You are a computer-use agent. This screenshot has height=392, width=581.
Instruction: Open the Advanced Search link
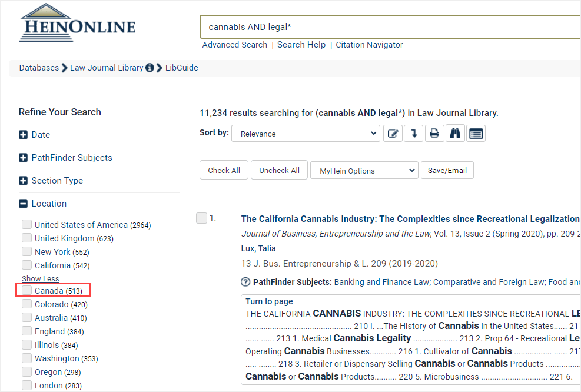[x=234, y=45]
